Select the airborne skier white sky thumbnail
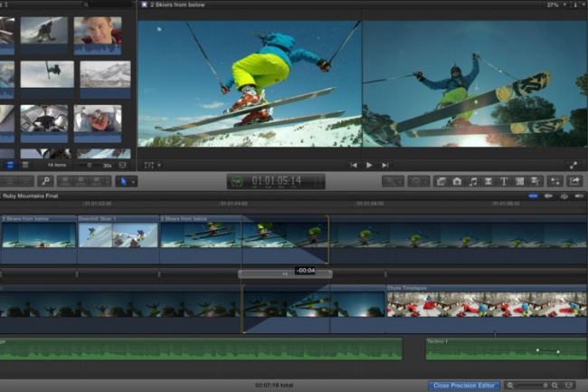588x392 pixels. [x=47, y=80]
